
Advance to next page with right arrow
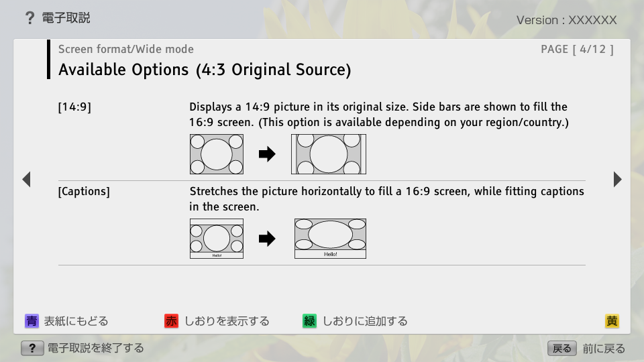click(x=617, y=179)
